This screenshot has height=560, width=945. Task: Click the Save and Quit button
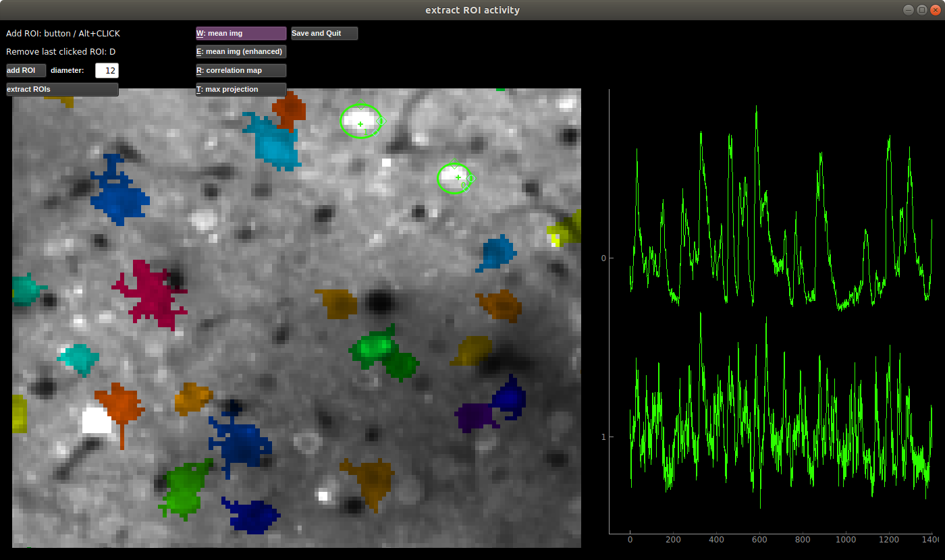click(x=324, y=33)
